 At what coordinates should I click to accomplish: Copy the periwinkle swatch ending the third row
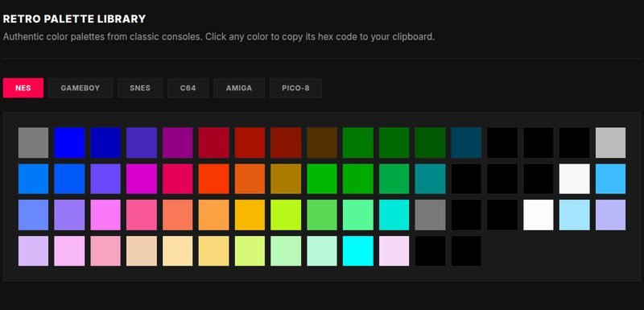611,215
